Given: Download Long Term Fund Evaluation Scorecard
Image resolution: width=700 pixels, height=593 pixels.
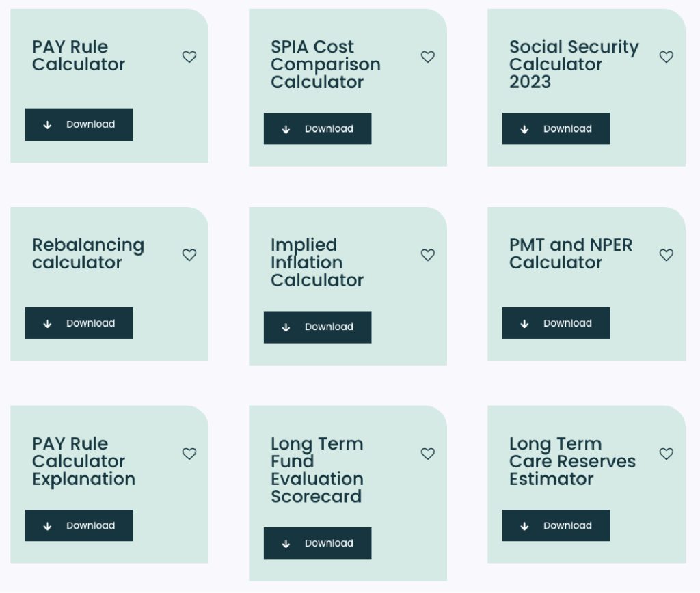Looking at the screenshot, I should tap(317, 543).
